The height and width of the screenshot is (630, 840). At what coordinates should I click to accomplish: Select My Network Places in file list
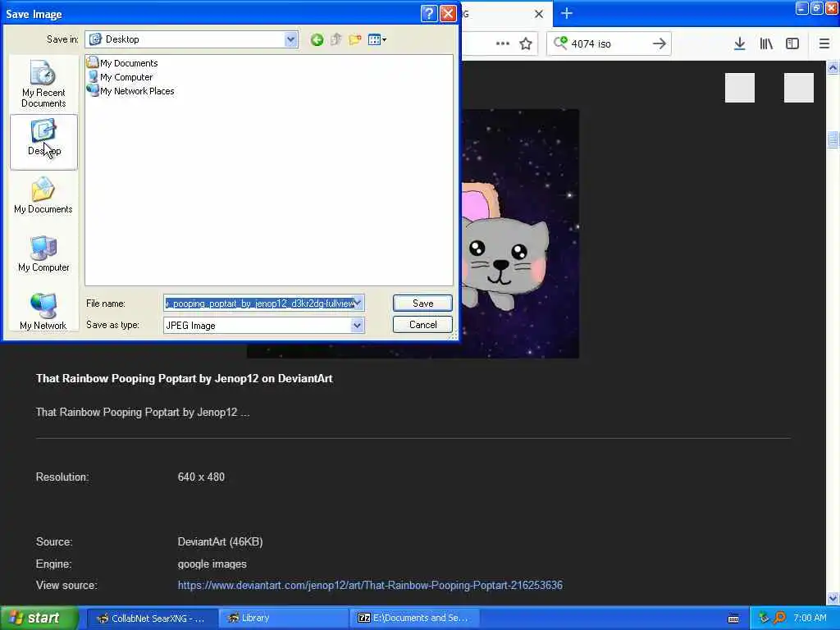(x=130, y=91)
